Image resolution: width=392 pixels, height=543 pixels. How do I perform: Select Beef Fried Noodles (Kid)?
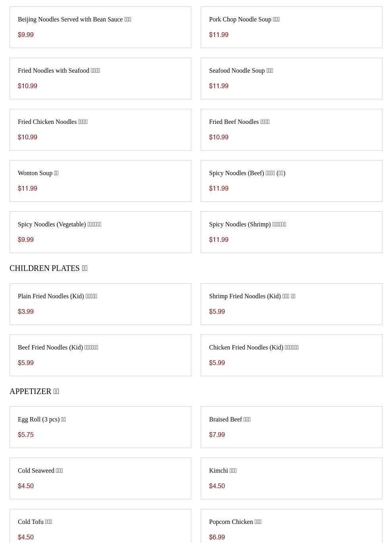[100, 355]
